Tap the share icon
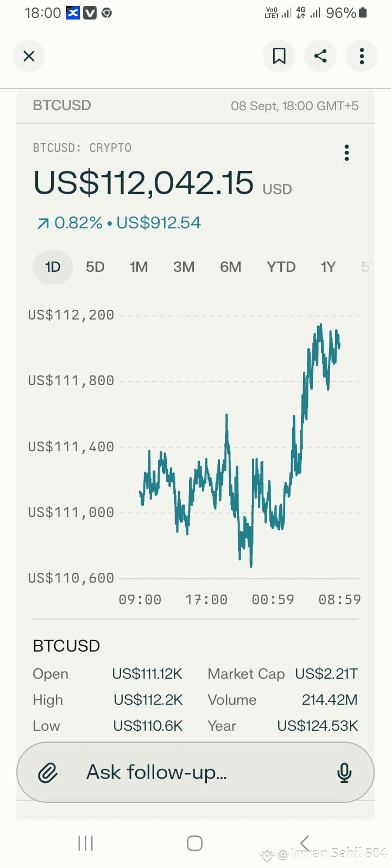The image size is (391, 868). (320, 56)
